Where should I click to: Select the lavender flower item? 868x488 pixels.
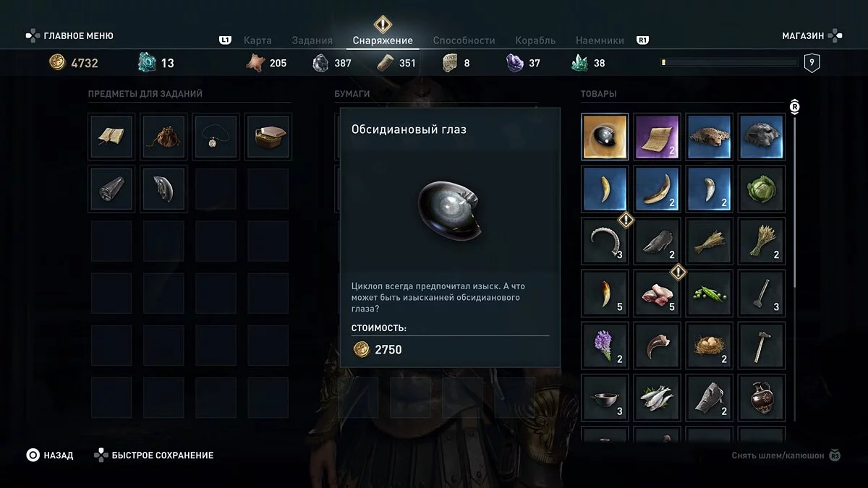tap(605, 345)
